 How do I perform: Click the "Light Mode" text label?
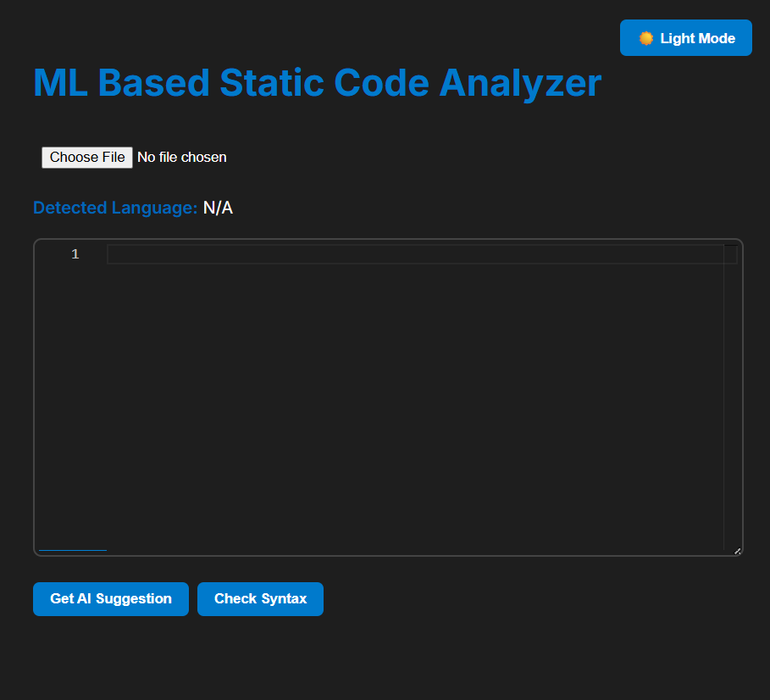(x=698, y=38)
